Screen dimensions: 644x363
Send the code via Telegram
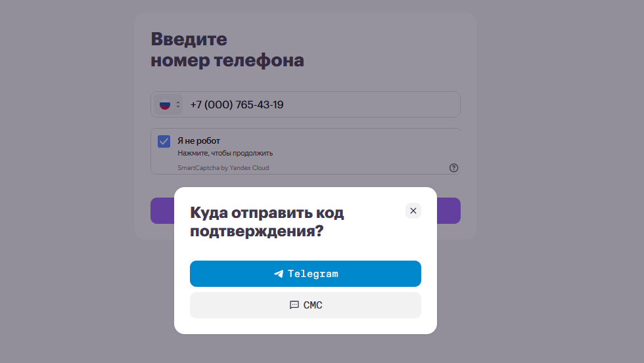(305, 274)
